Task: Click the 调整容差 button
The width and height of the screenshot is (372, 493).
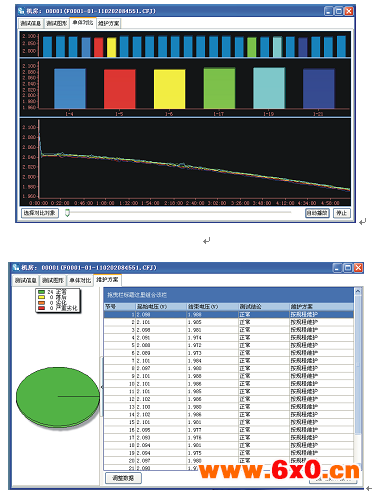Action: pyautogui.click(x=123, y=478)
